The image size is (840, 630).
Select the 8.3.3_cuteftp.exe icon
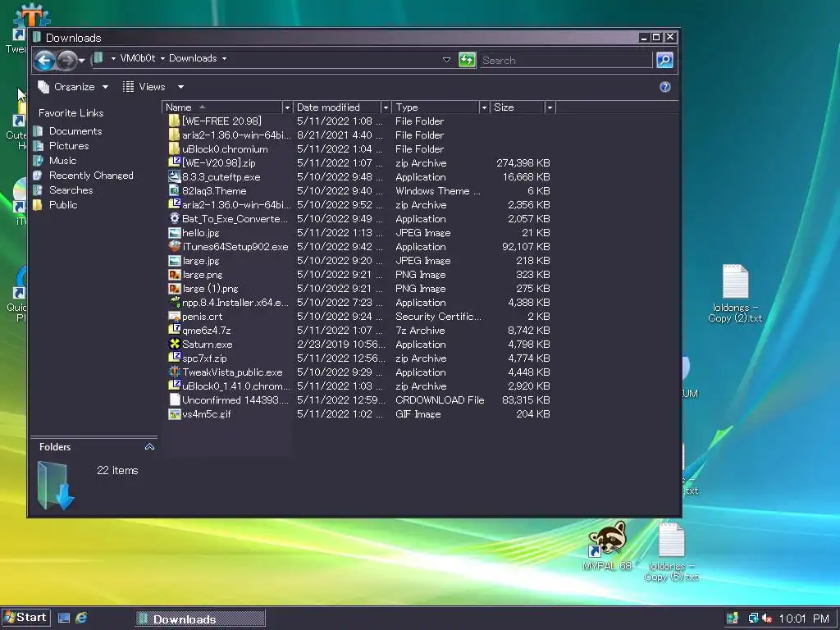click(174, 177)
